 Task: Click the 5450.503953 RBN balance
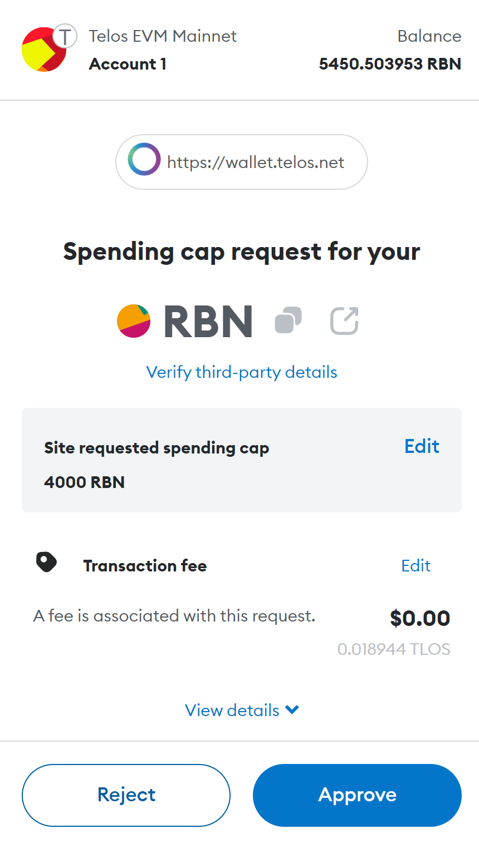click(x=390, y=64)
